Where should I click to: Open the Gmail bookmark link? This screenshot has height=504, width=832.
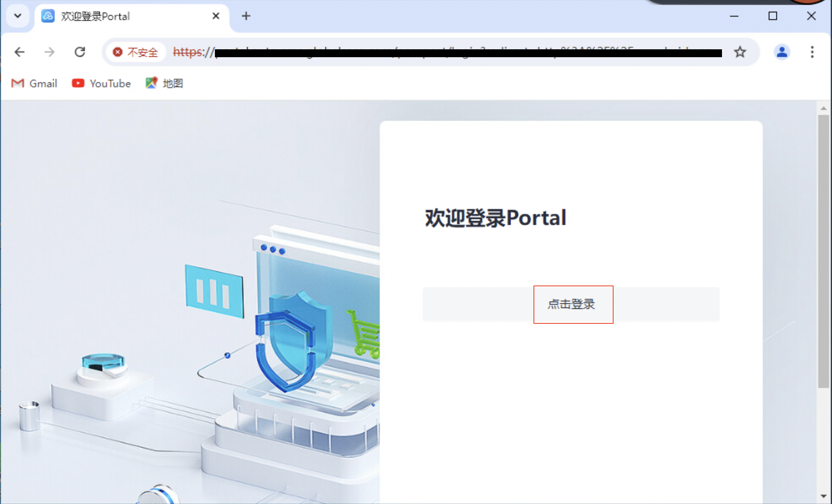coord(34,83)
